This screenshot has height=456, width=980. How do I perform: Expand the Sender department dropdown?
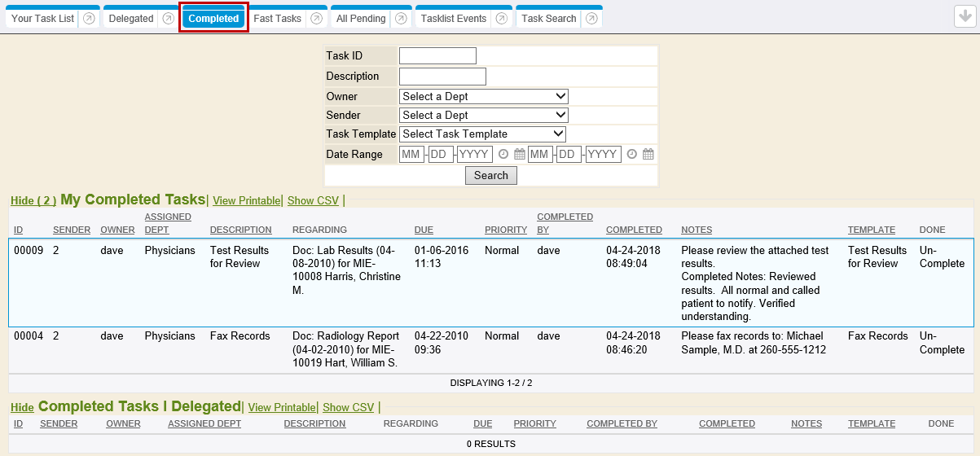(483, 116)
